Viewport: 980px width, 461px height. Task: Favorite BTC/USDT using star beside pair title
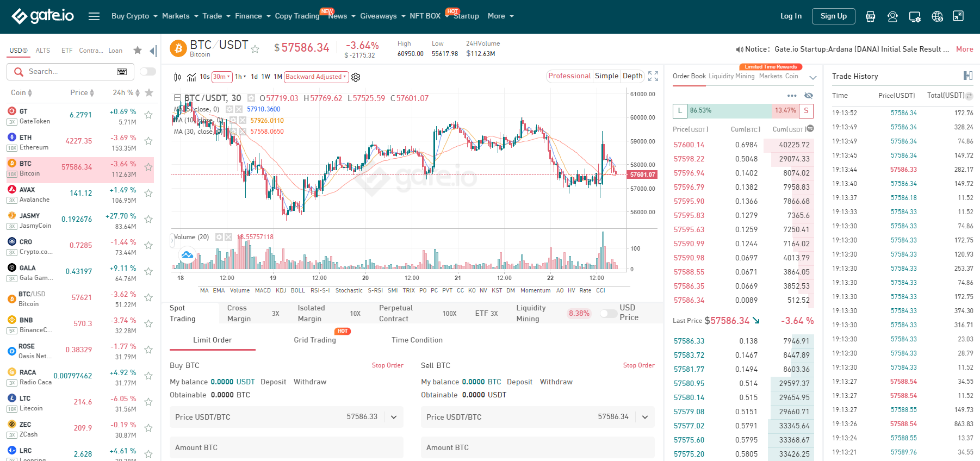coord(255,49)
